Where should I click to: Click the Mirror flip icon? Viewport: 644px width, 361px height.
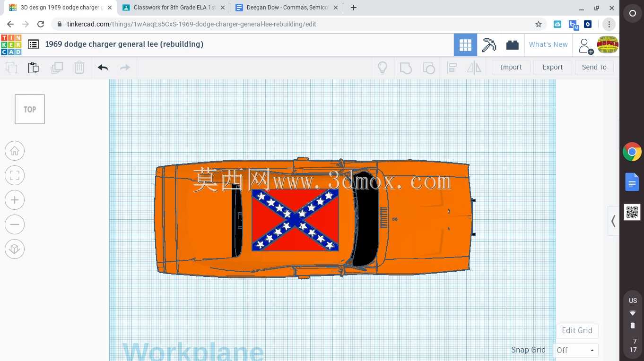[x=474, y=68]
